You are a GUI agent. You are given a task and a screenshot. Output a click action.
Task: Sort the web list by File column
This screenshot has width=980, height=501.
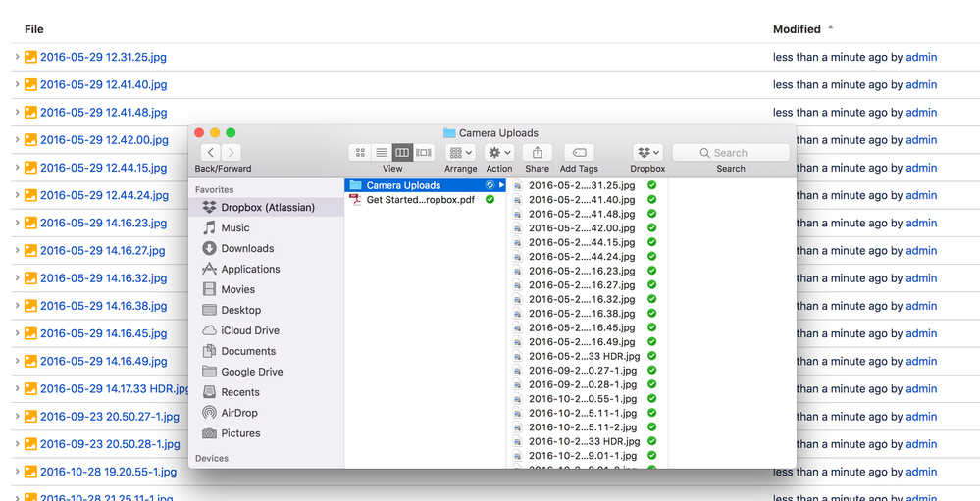point(34,29)
